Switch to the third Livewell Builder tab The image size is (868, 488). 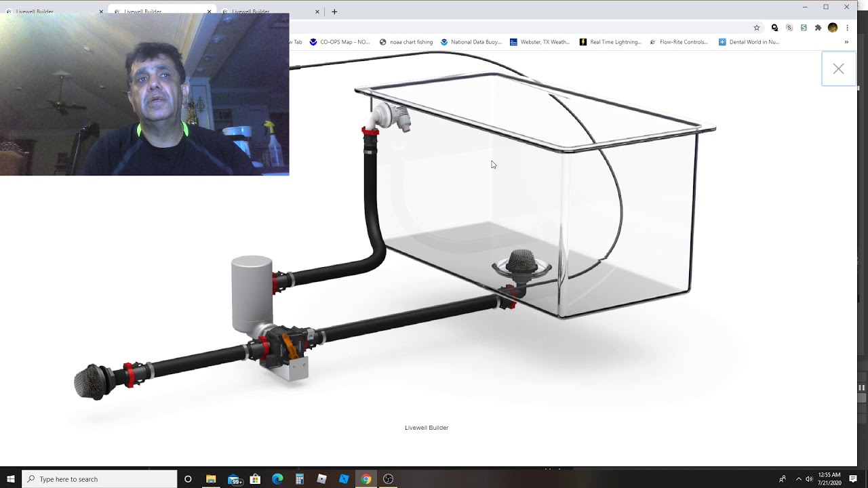point(268,12)
